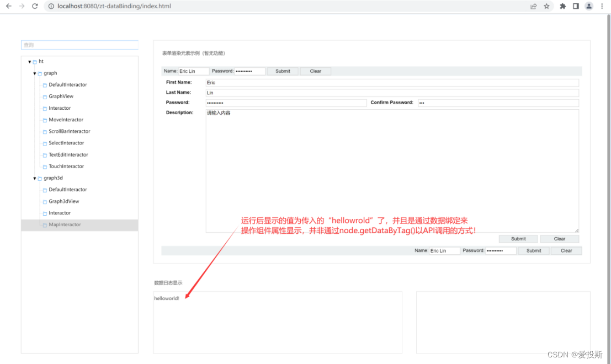Click the 查询 search box above the tree
The height and width of the screenshot is (364, 611).
click(79, 45)
